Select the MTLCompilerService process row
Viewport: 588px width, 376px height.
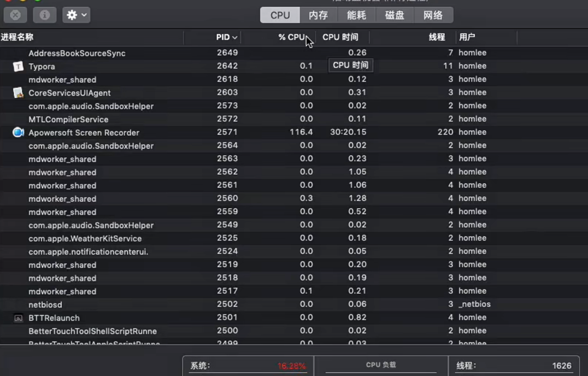coord(68,119)
